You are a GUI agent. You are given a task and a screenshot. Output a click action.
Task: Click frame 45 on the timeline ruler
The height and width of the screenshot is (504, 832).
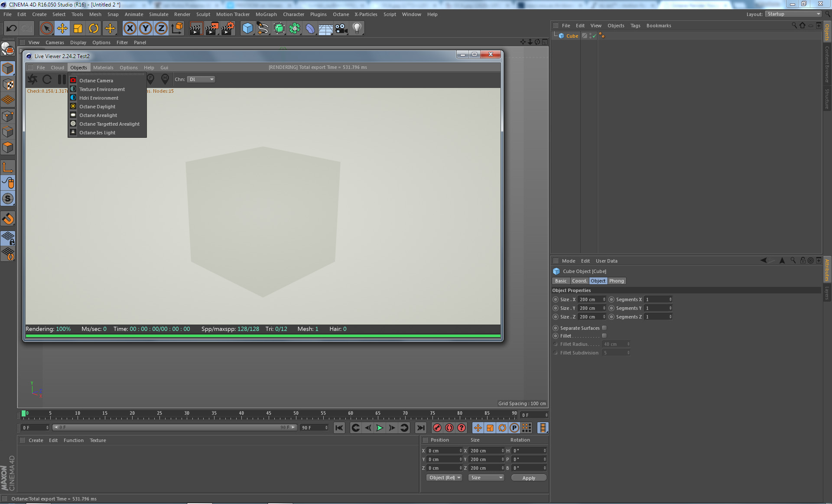[x=269, y=415]
